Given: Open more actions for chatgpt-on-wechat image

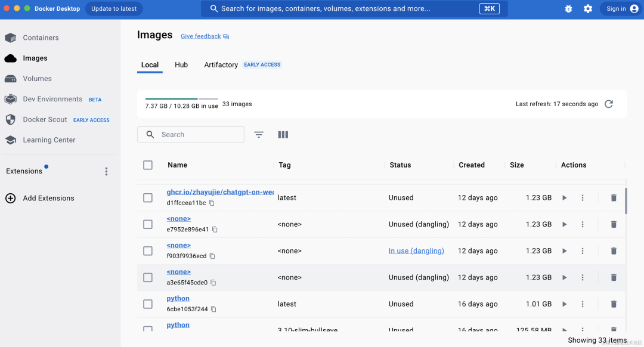Looking at the screenshot, I should (x=583, y=198).
